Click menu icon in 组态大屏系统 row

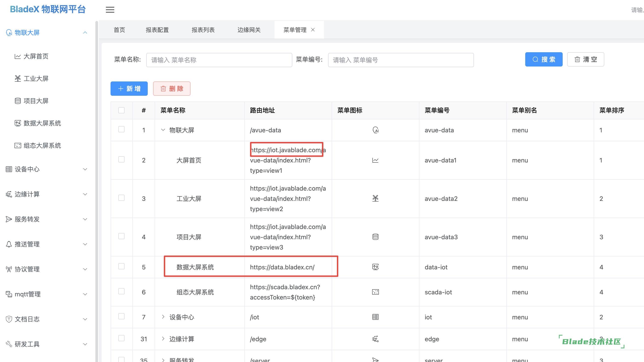[x=375, y=292]
